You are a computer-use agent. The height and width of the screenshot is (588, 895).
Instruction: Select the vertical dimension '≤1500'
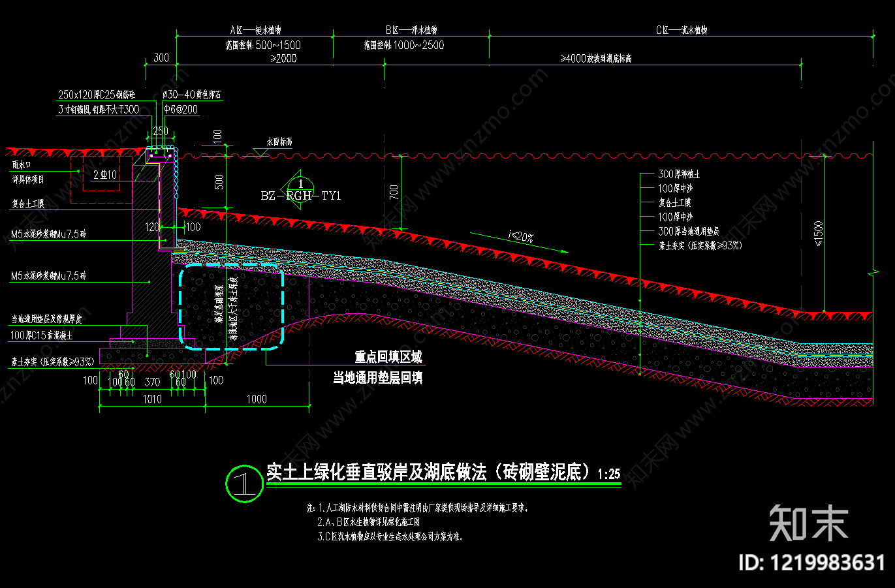tap(818, 234)
